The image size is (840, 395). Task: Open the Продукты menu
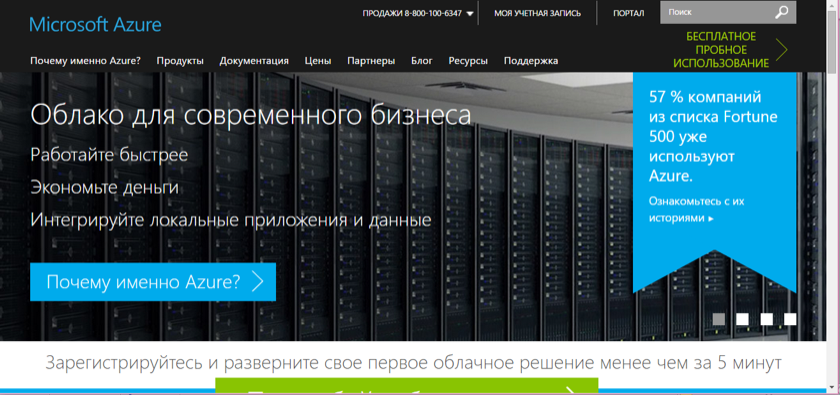180,61
